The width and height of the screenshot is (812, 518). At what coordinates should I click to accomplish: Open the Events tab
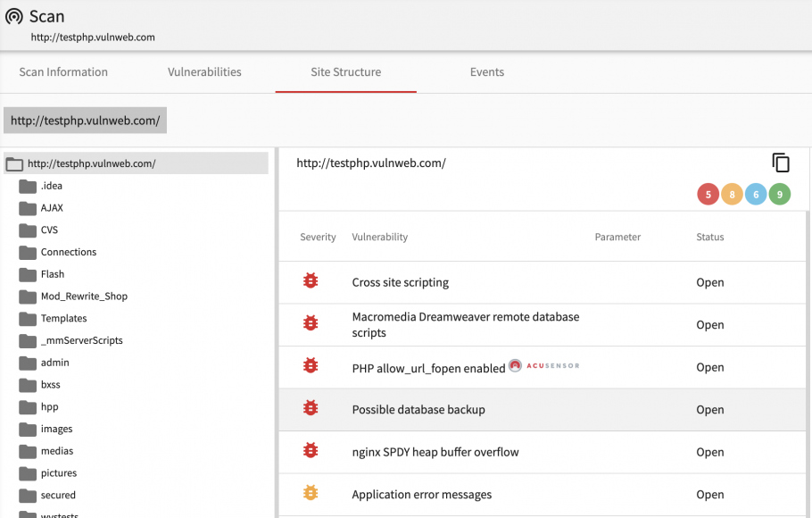tap(487, 72)
